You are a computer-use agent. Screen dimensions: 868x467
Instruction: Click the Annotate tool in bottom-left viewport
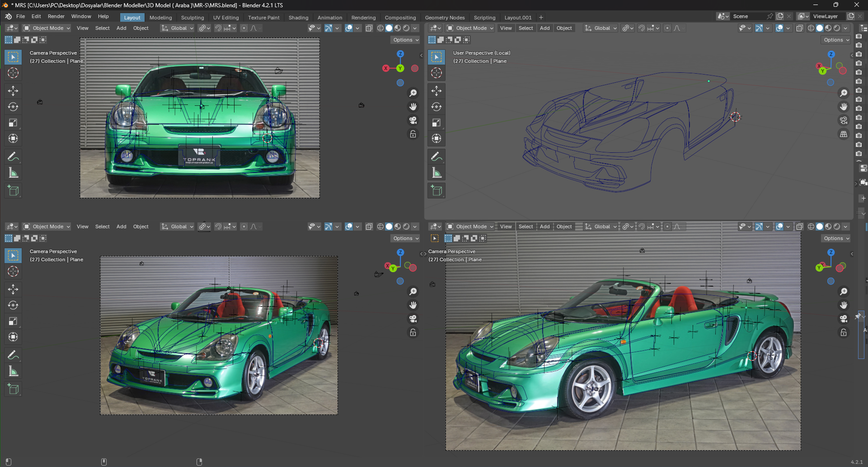13,355
